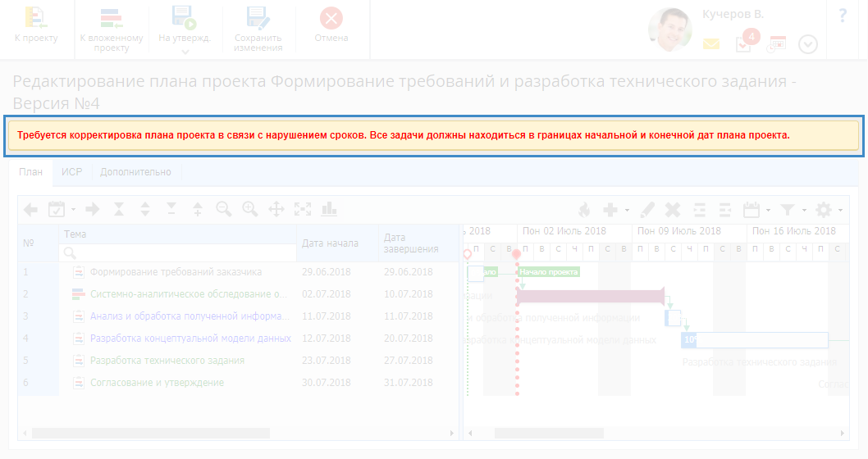Open the help question mark
Viewport: 868px width, 459px height.
tap(843, 16)
